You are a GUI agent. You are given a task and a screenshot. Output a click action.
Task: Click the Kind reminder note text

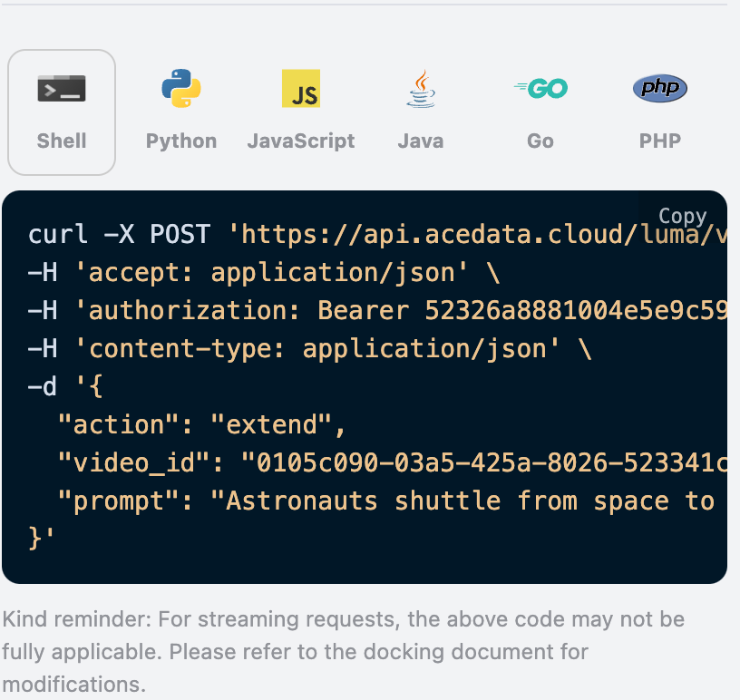(343, 652)
